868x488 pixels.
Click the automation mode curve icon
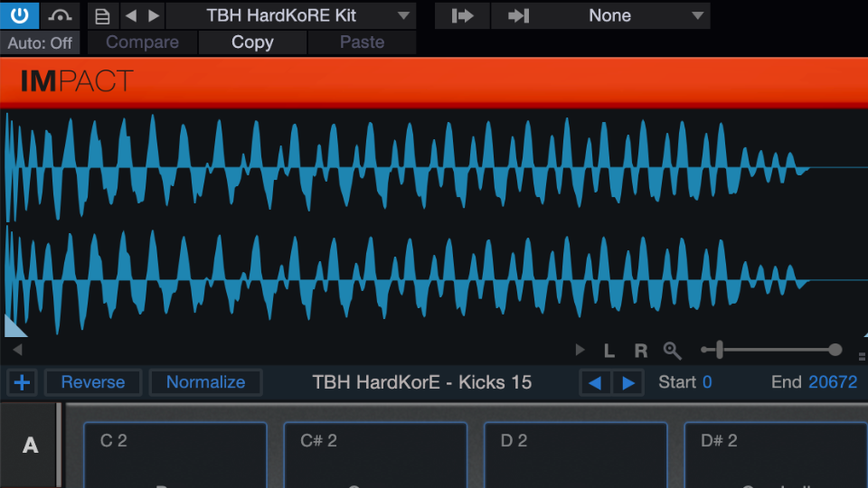pos(60,15)
